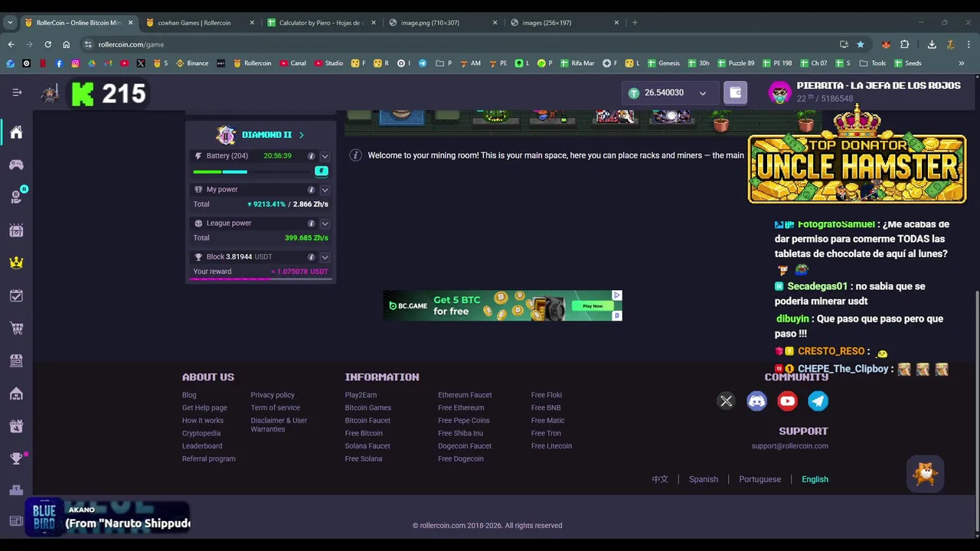Open the shopping cart store icon
980x551 pixels.
(x=16, y=328)
